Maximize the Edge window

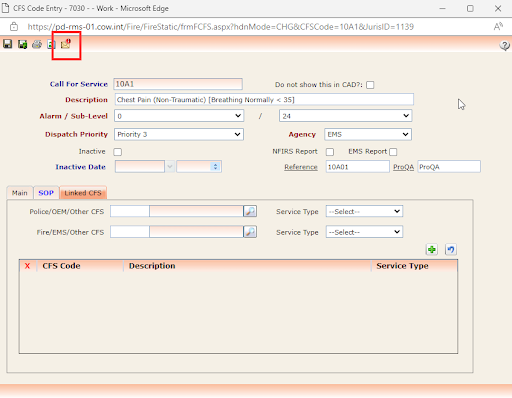coord(470,8)
